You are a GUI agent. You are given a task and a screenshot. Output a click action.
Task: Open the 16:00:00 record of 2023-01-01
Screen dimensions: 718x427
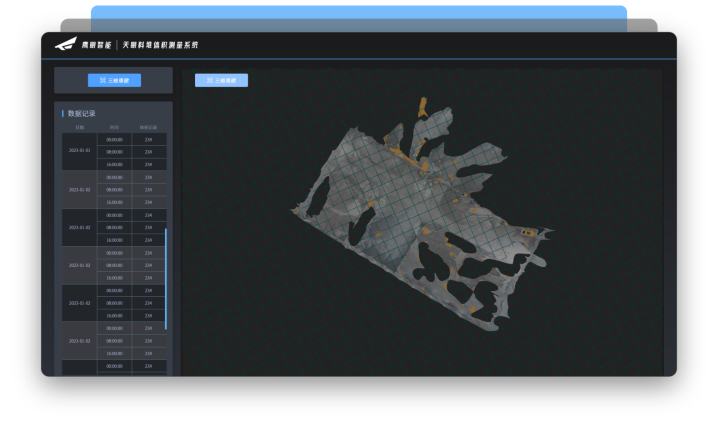coord(114,164)
